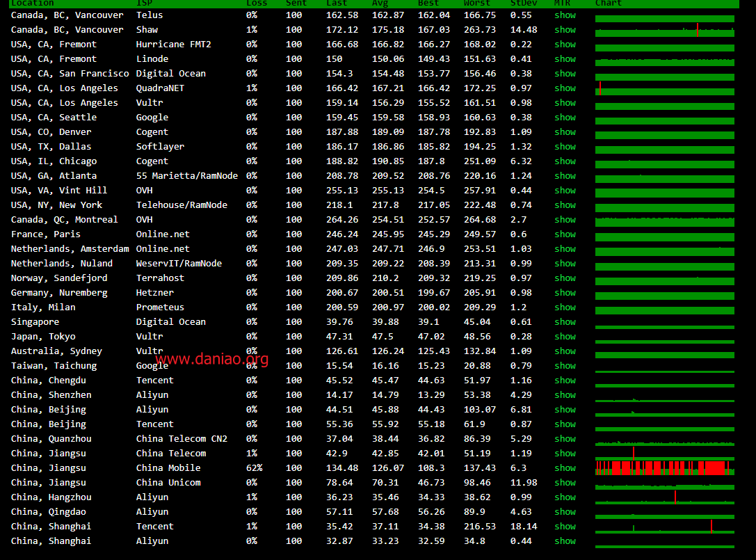Click show link for Jiangsu China Unicom
Image resolution: width=756 pixels, height=560 pixels.
click(x=565, y=482)
